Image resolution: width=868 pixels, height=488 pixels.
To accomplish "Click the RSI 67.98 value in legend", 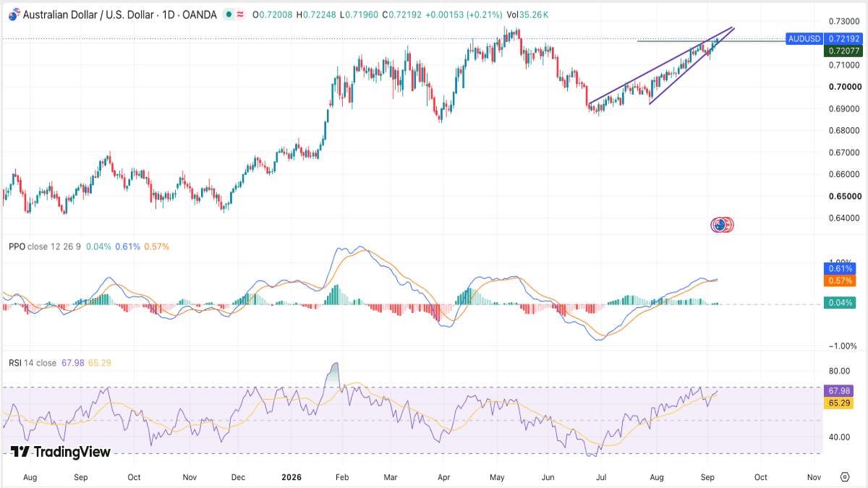I will coord(72,363).
